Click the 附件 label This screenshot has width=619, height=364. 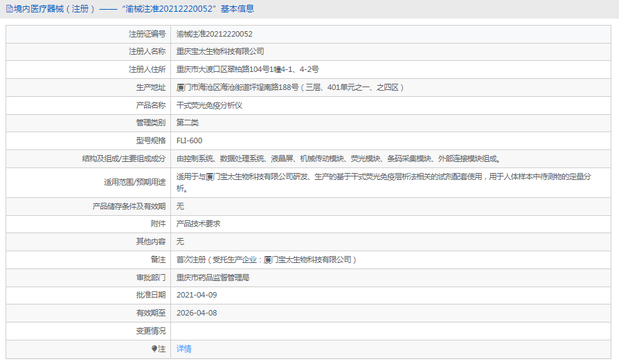tap(159, 224)
